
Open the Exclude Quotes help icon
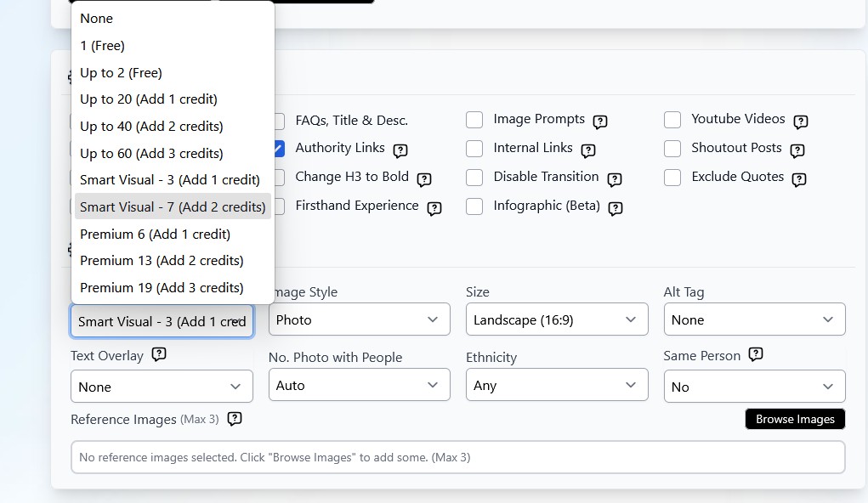coord(799,179)
